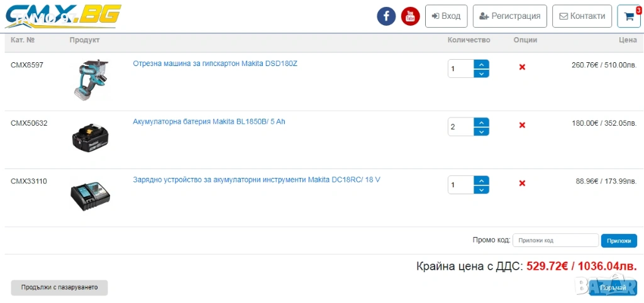Click the CMX.BG logo
Screen dimensions: 644x303
point(64,16)
